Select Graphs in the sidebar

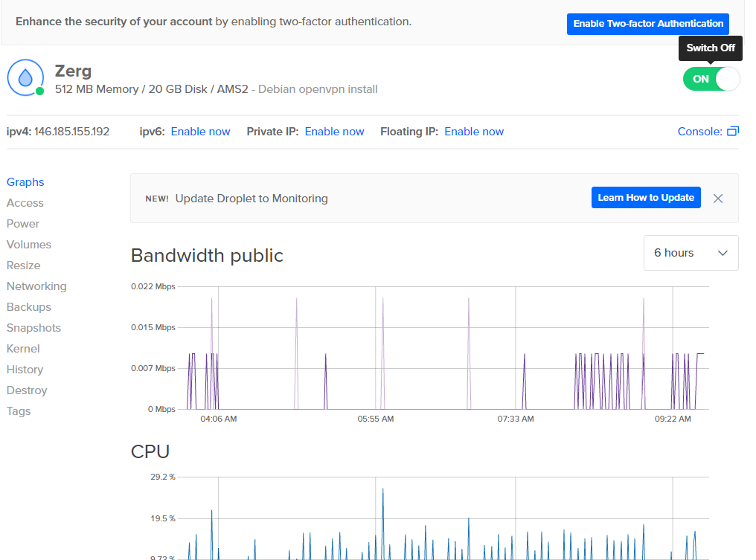pyautogui.click(x=25, y=182)
